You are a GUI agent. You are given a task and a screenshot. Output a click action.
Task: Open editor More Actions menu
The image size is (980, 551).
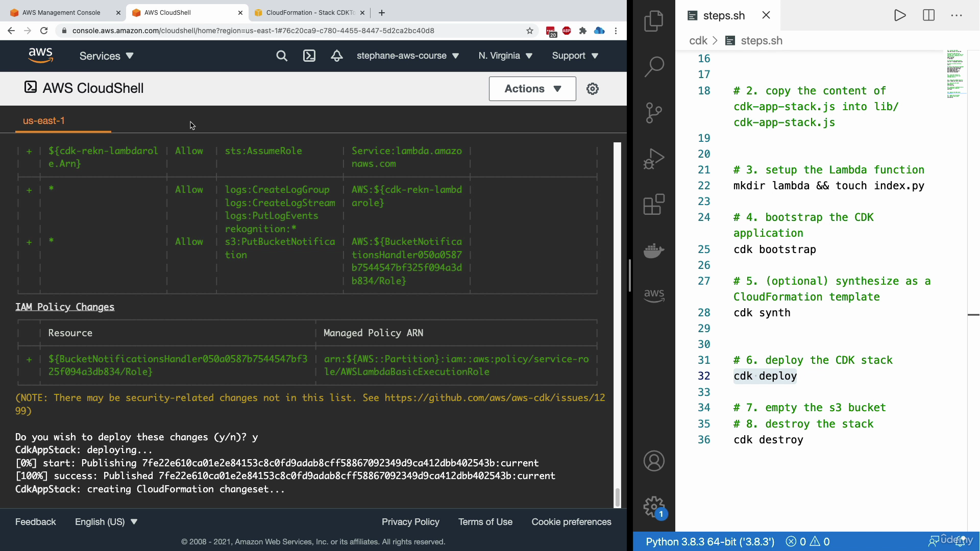[x=957, y=15]
